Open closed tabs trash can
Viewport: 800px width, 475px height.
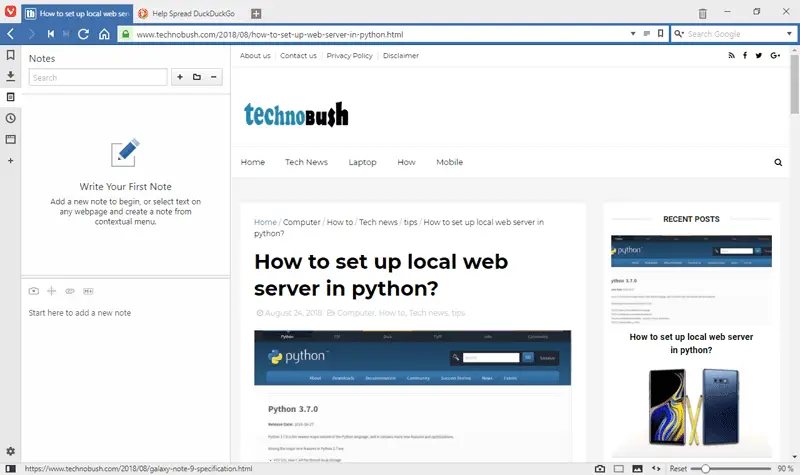click(x=703, y=13)
